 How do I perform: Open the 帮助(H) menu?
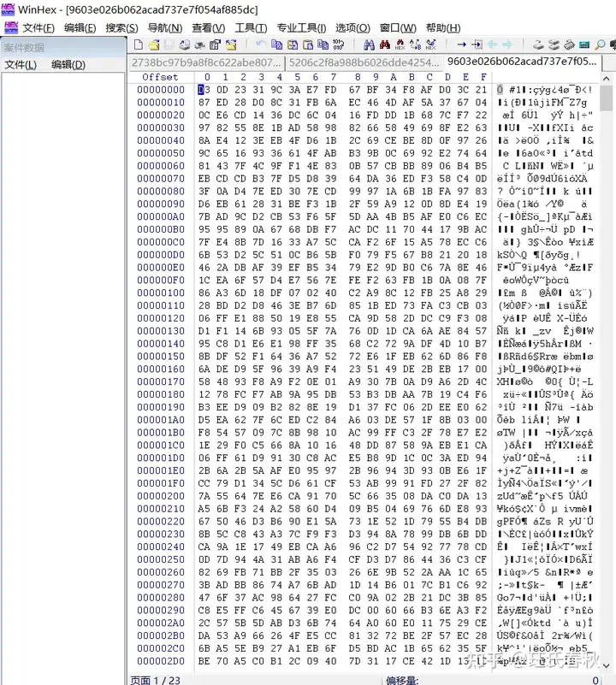click(443, 28)
